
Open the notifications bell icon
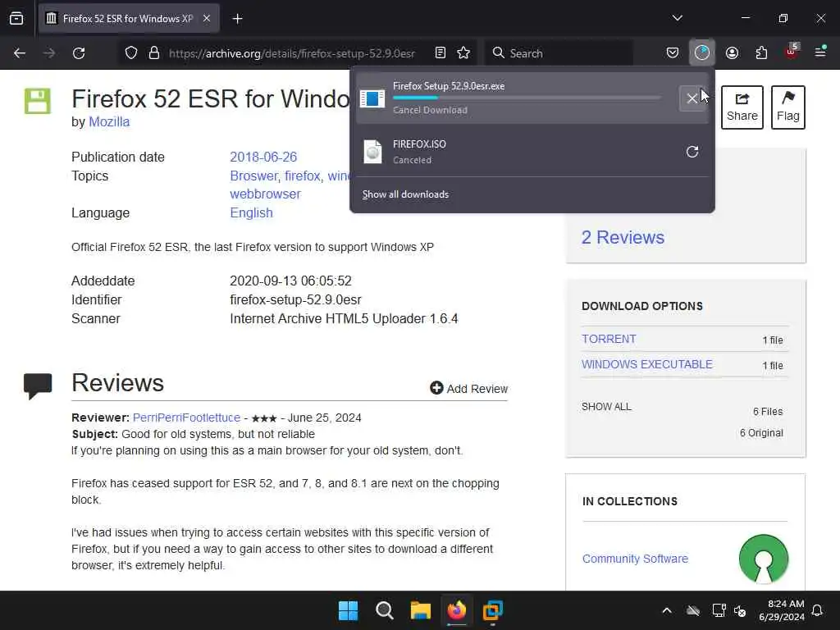click(x=818, y=610)
